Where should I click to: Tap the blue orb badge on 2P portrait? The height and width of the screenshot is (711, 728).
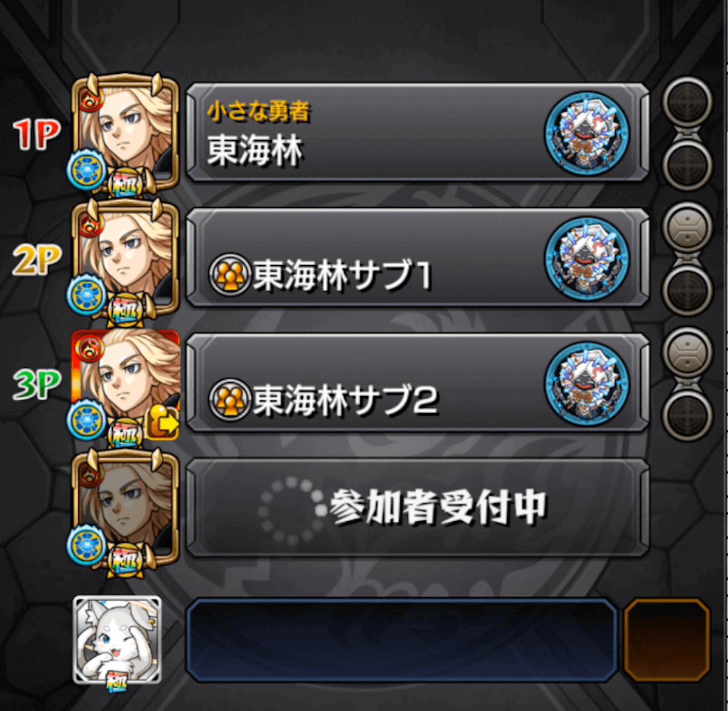click(x=87, y=295)
